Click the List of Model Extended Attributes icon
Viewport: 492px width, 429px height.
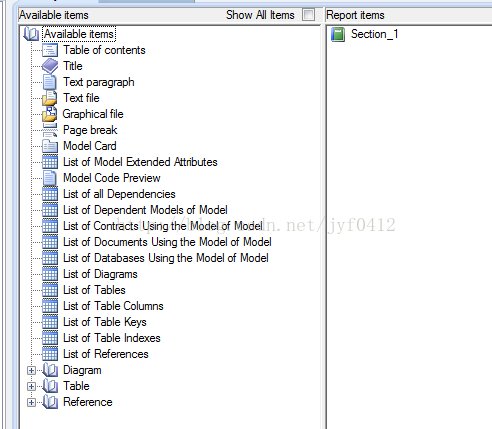[50, 162]
